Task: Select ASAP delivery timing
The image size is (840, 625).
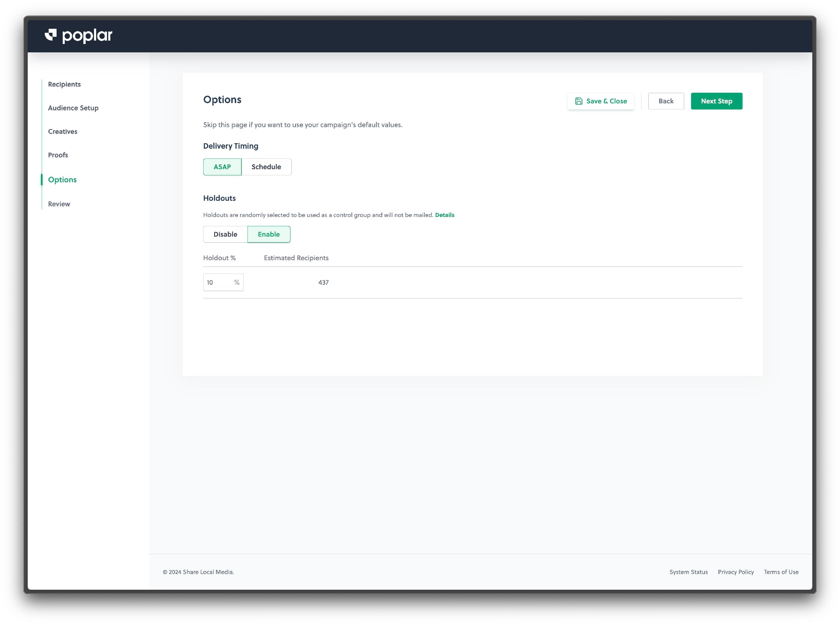Action: coord(222,167)
